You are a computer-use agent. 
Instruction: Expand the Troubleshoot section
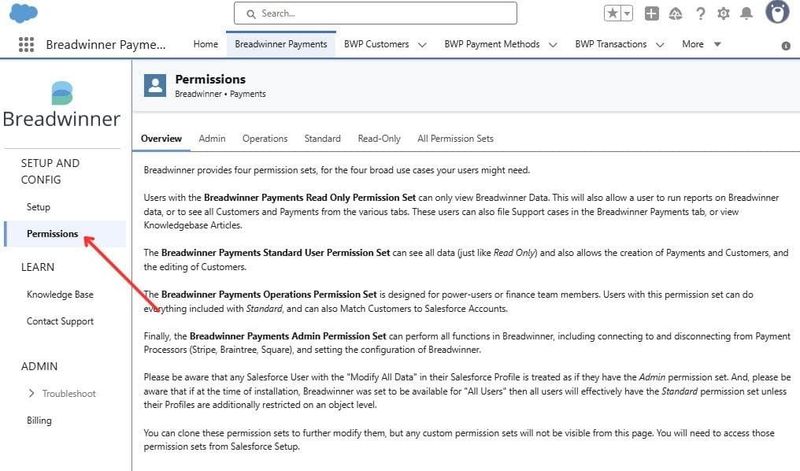coord(31,393)
